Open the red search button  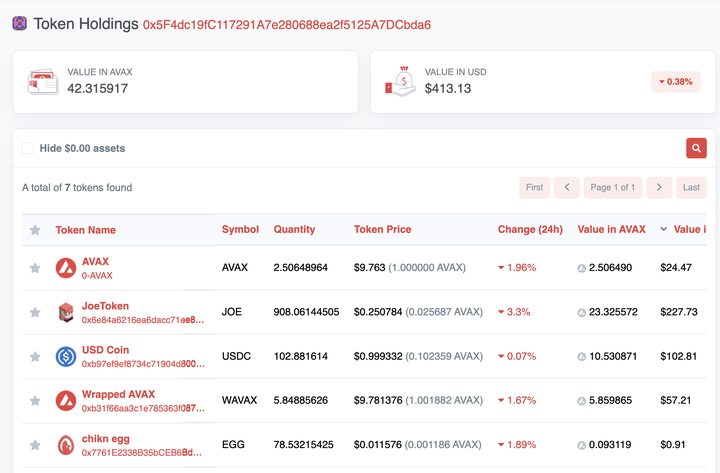point(696,148)
